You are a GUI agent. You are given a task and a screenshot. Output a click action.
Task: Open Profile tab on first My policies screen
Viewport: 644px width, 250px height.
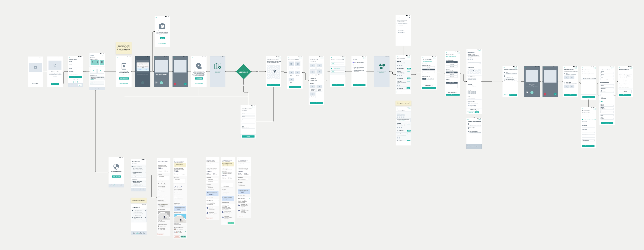coord(144,190)
